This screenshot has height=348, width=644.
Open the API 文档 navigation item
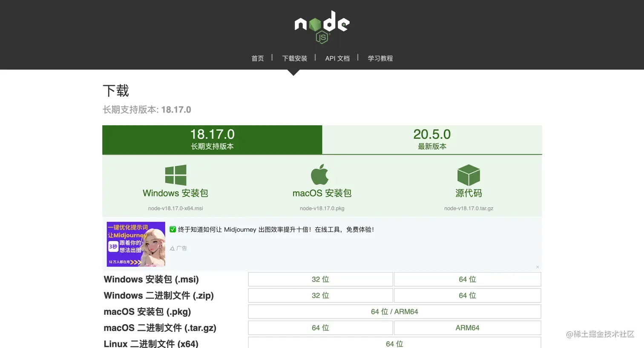[x=337, y=58]
